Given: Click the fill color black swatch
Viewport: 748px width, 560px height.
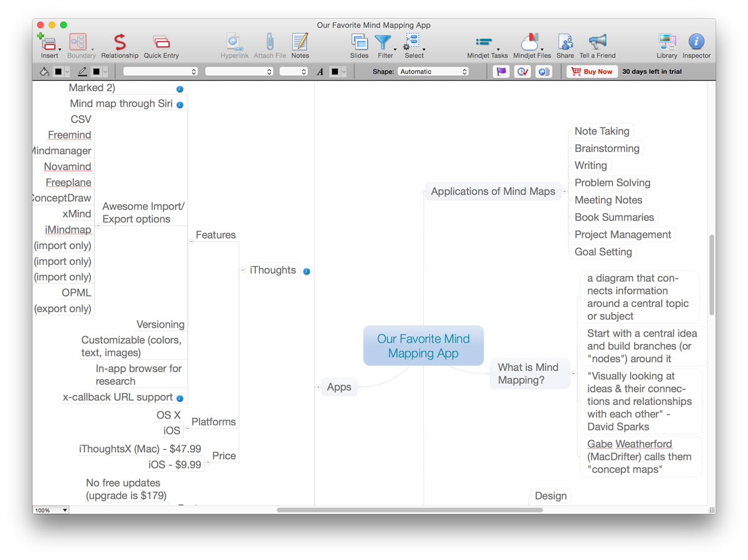Looking at the screenshot, I should (59, 72).
